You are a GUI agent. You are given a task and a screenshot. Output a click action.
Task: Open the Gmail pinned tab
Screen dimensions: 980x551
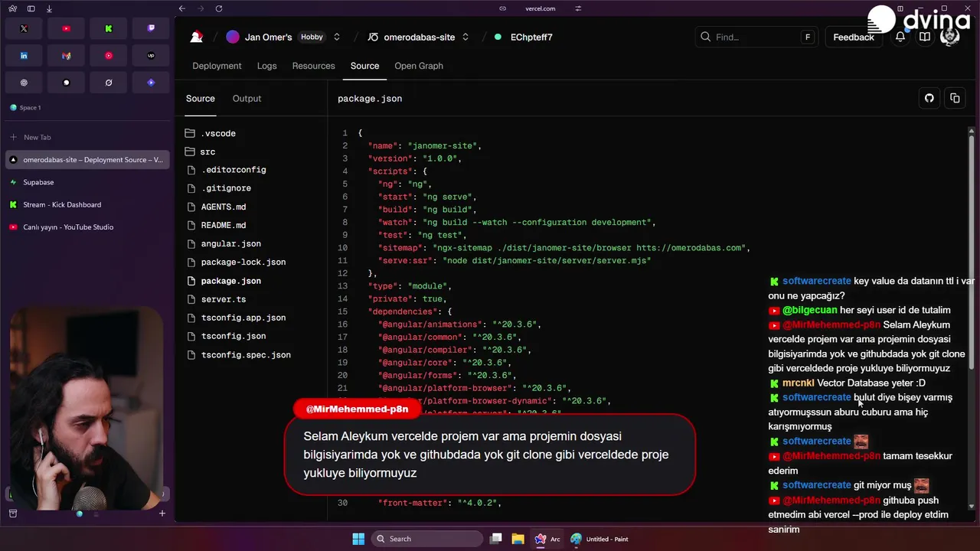66,55
